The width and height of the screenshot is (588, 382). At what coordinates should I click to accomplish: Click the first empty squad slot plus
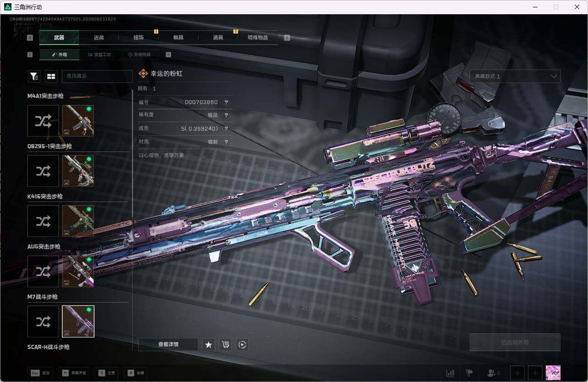(x=517, y=373)
